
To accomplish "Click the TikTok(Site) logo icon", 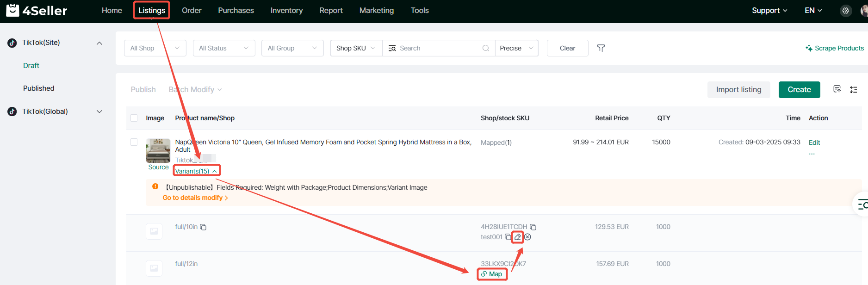I will point(12,43).
